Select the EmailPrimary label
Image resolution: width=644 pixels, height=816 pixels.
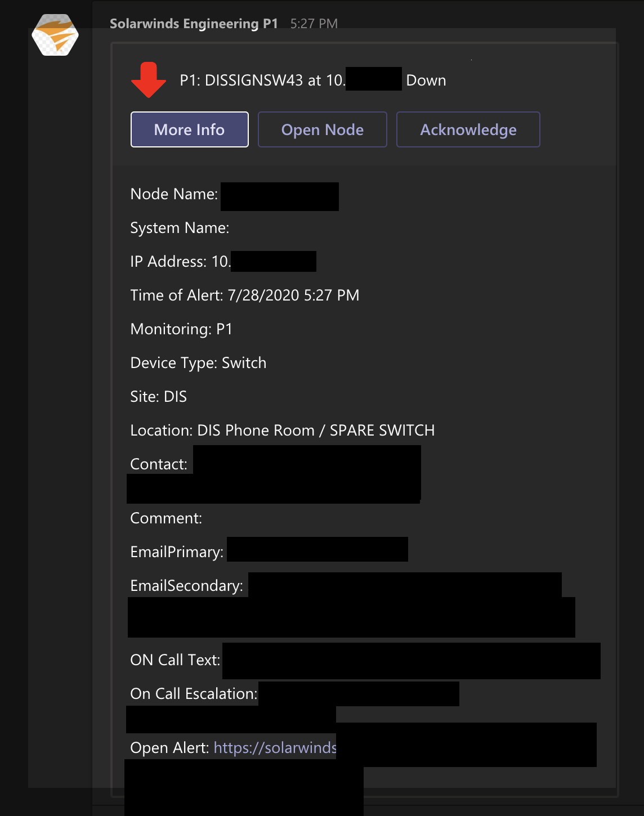[177, 552]
